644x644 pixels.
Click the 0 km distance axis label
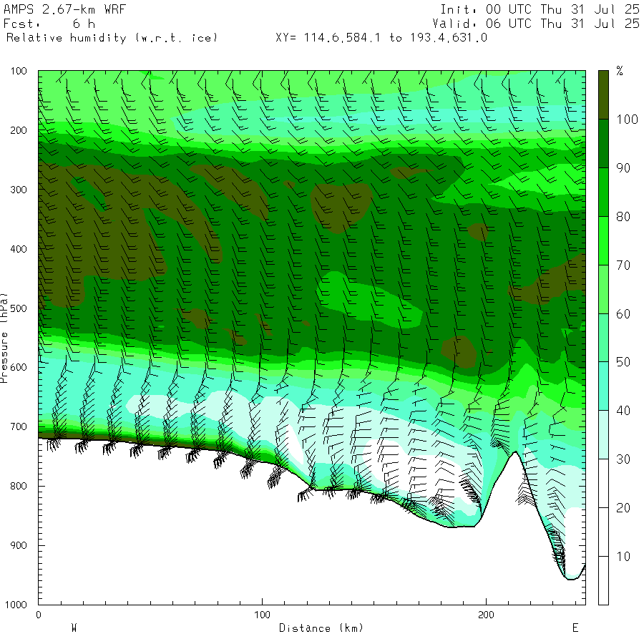39,615
